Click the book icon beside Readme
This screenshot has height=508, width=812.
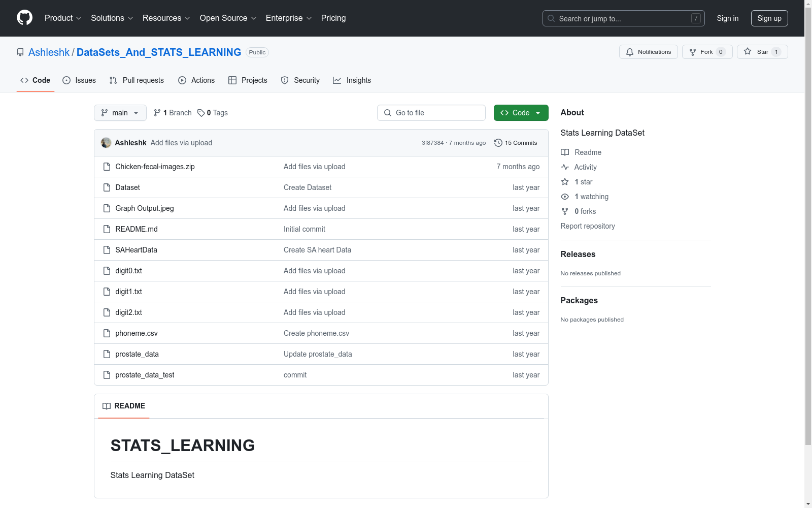[x=565, y=152]
